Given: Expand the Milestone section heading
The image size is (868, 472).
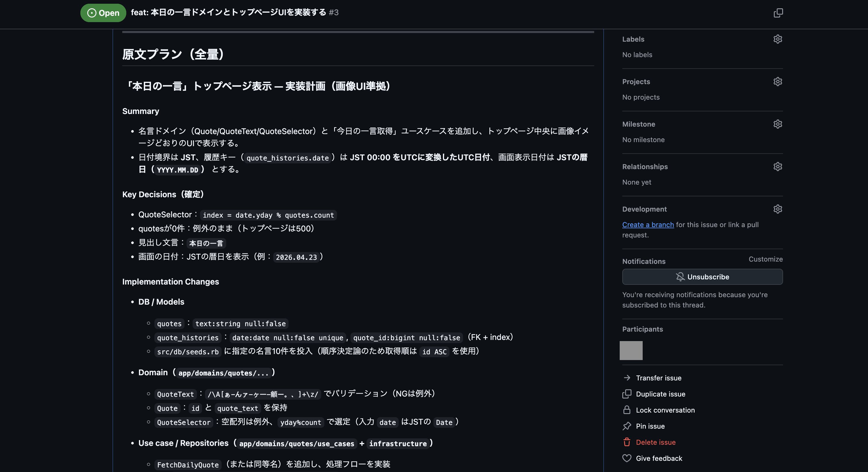Looking at the screenshot, I should (639, 124).
